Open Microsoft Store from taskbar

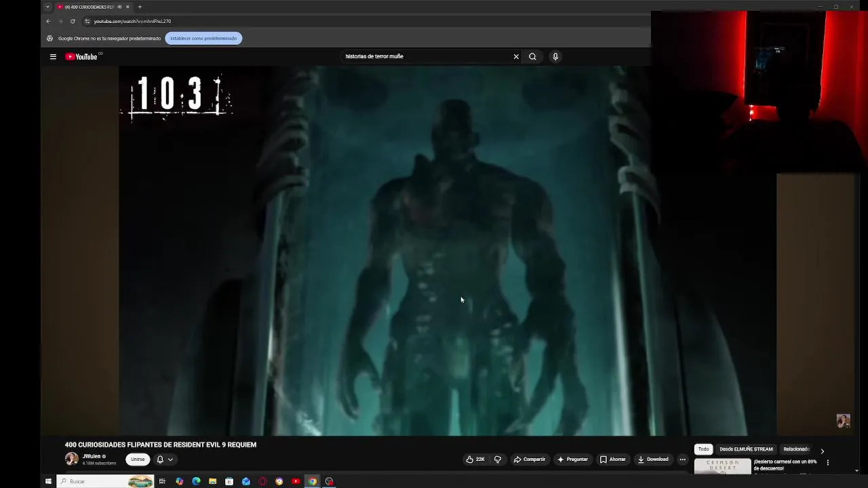tap(229, 481)
